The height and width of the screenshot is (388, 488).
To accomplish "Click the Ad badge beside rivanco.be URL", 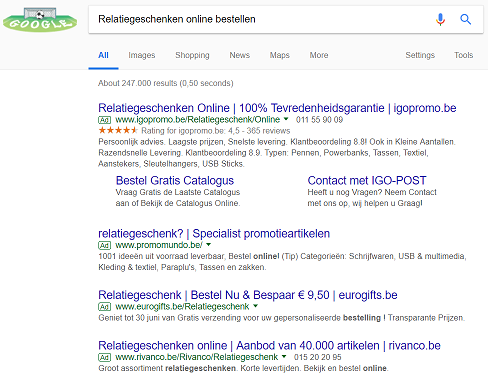I will (x=104, y=357).
